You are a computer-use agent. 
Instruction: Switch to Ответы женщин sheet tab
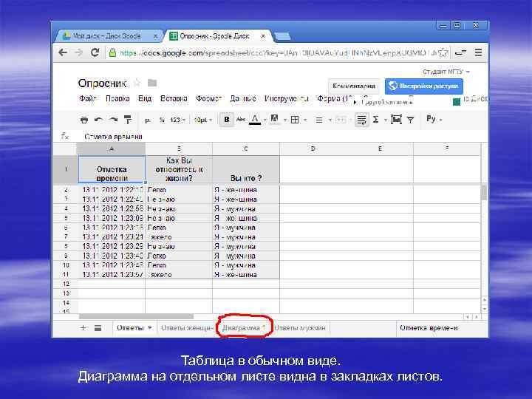186,328
